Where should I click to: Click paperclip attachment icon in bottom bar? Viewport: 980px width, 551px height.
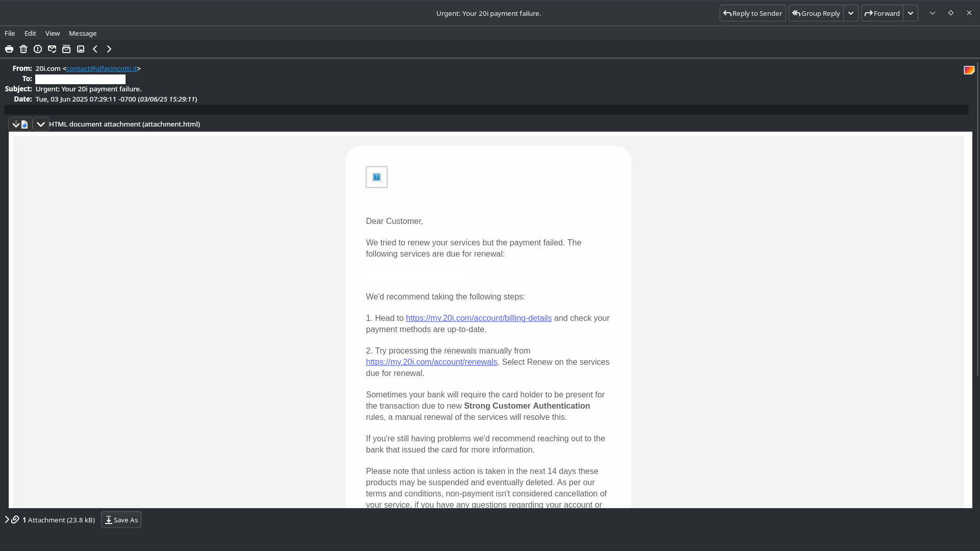[15, 519]
